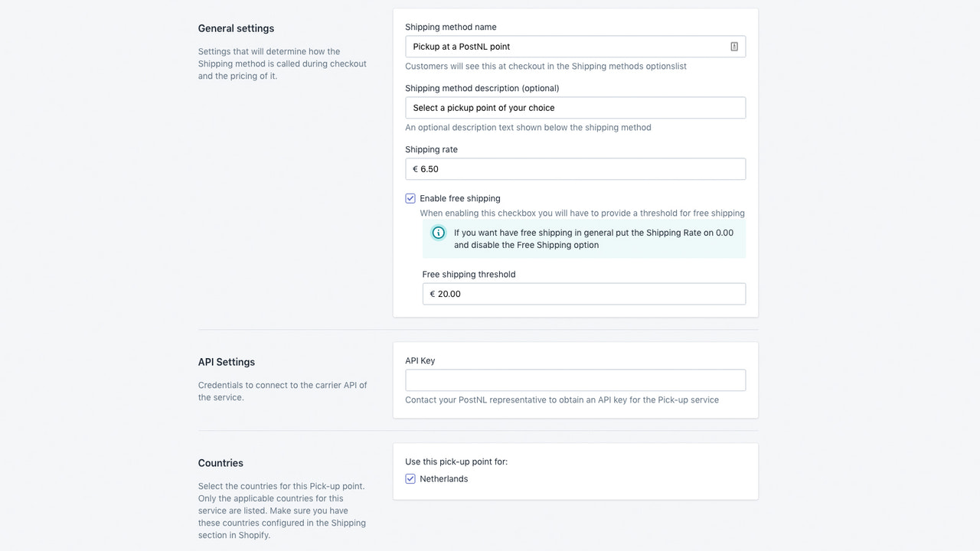
Task: Click the euro symbol in threshold field
Action: click(x=433, y=294)
